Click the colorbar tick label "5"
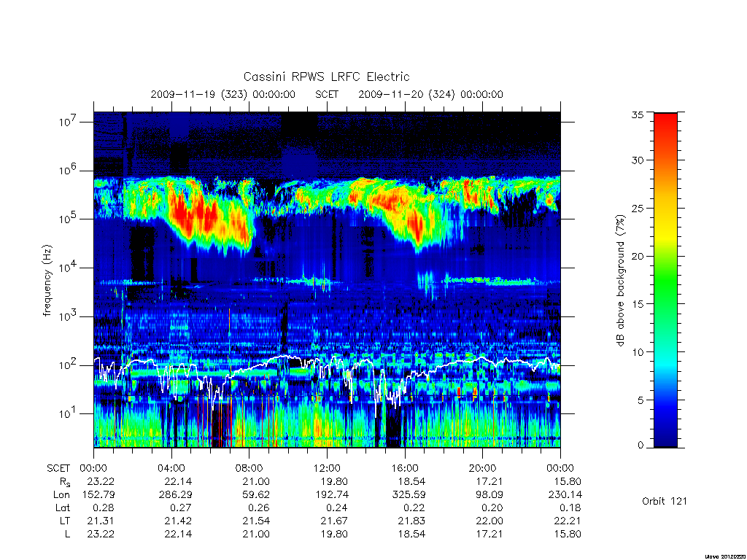747x560 pixels. point(640,400)
